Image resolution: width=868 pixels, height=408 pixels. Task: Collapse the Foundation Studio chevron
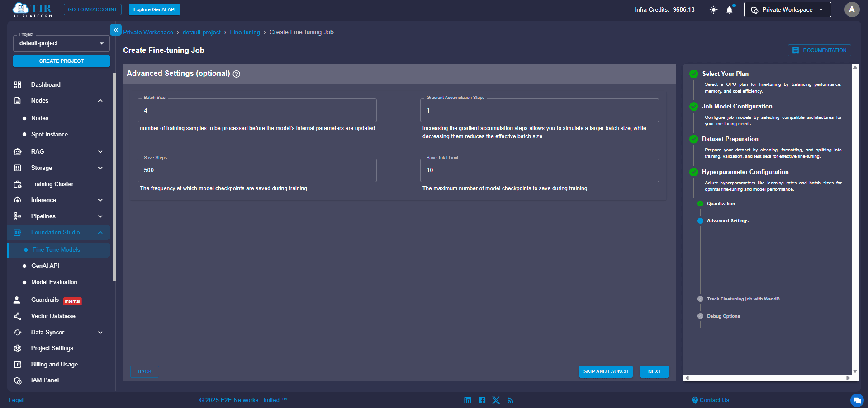point(100,233)
